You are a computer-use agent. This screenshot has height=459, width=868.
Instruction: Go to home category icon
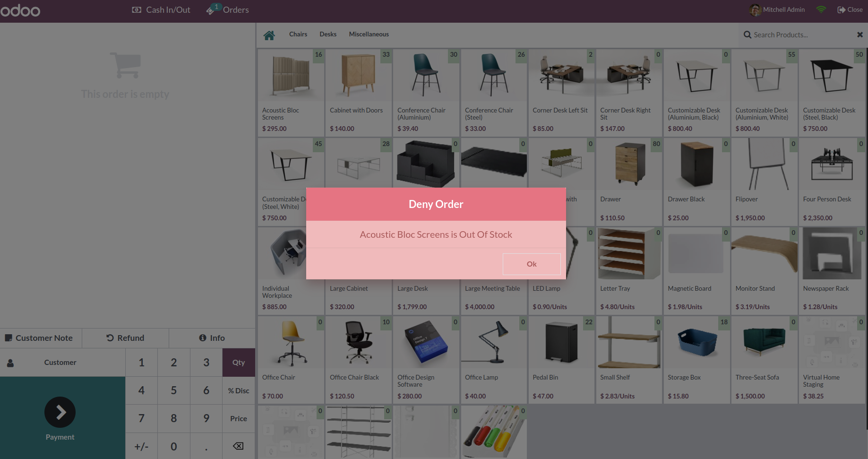(269, 35)
